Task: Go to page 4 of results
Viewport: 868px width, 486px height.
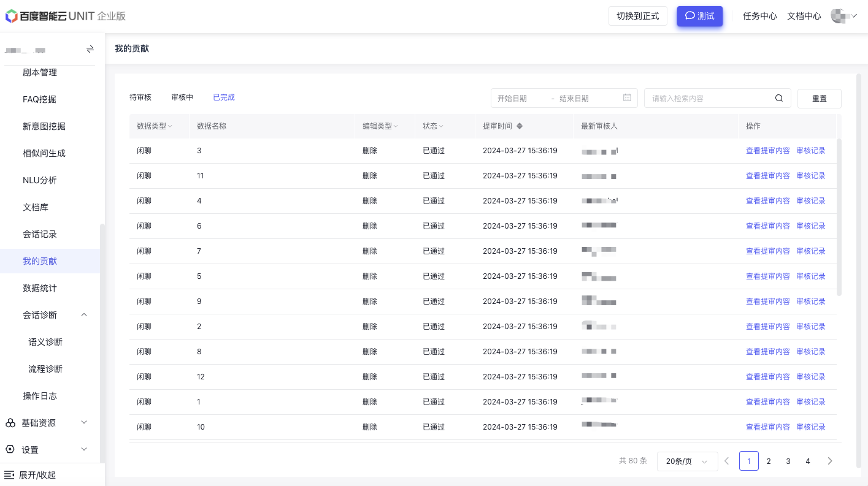Action: point(808,461)
